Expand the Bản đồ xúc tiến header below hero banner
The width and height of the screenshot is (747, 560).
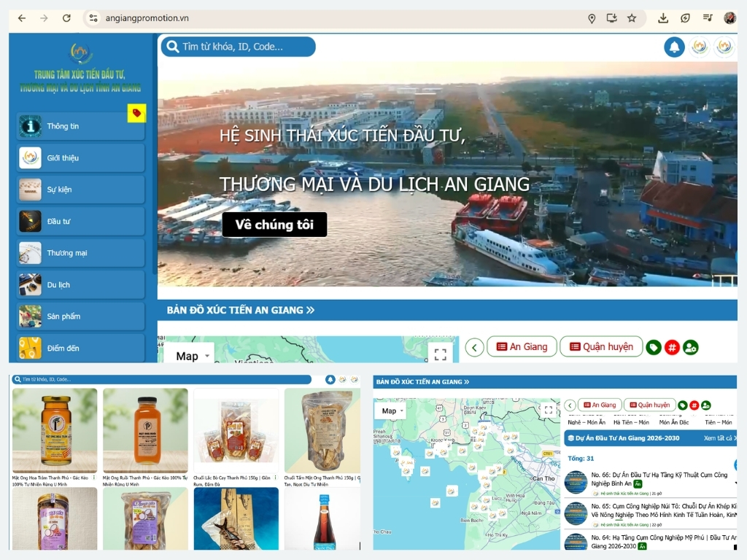[241, 310]
